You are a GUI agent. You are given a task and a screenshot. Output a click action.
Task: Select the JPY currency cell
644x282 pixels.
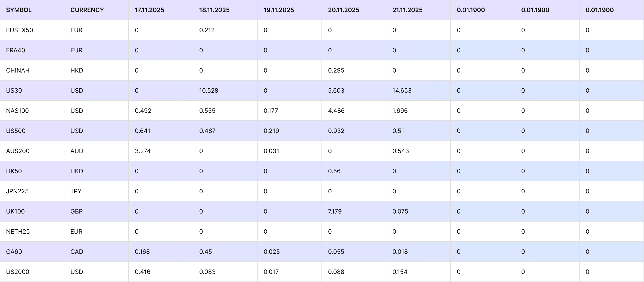tap(76, 191)
